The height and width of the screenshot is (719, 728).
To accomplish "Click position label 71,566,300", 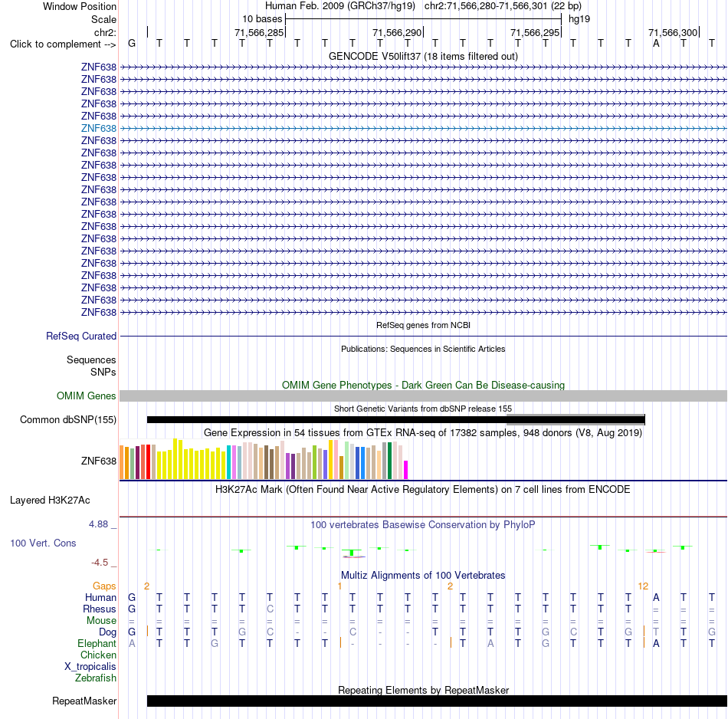I will click(x=673, y=32).
